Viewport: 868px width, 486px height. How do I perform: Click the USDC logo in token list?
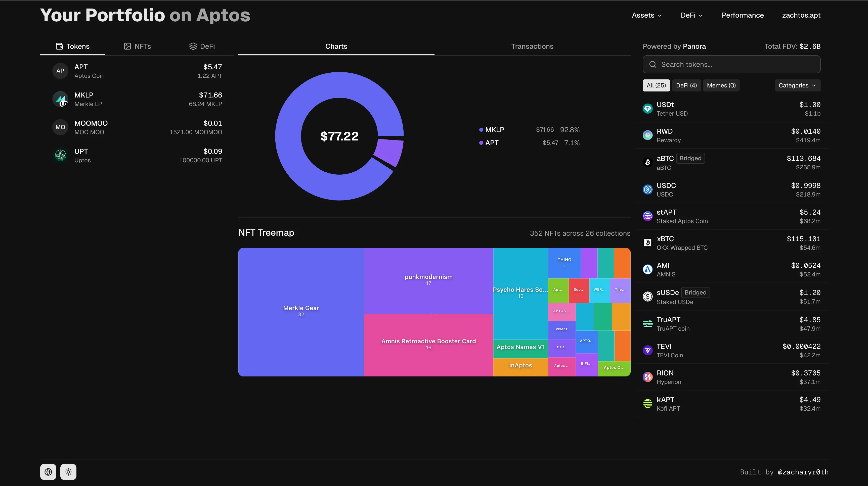pos(648,189)
